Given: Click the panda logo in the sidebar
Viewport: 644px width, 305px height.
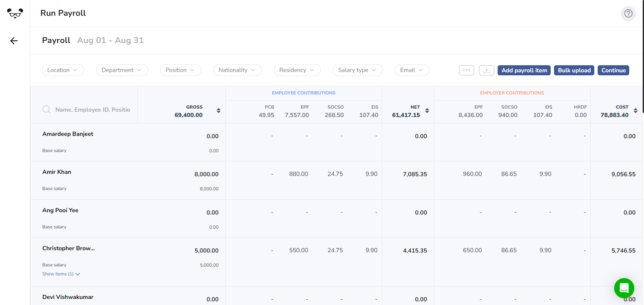Looking at the screenshot, I should [14, 13].
